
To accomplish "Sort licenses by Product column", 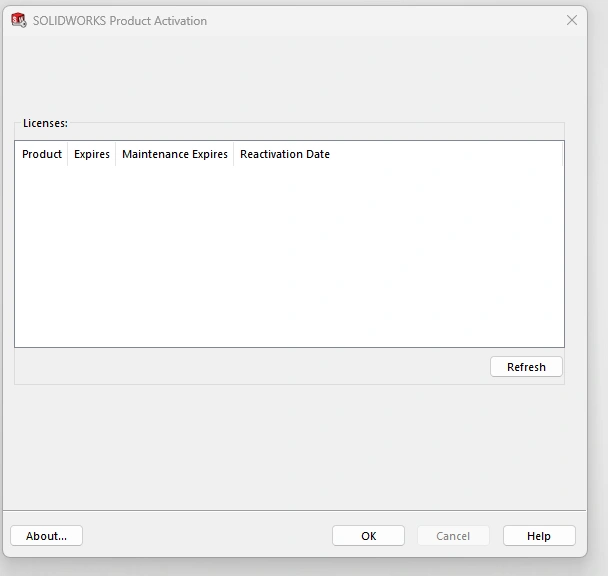I will coord(41,154).
